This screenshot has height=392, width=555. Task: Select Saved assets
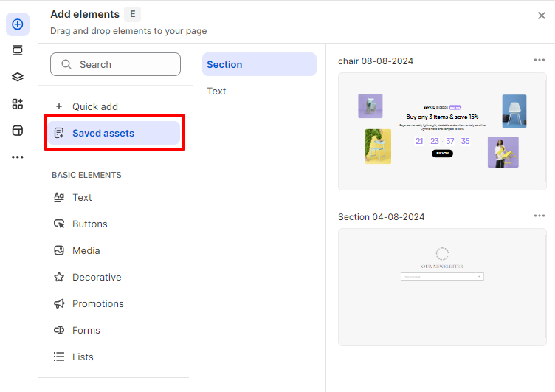[114, 133]
